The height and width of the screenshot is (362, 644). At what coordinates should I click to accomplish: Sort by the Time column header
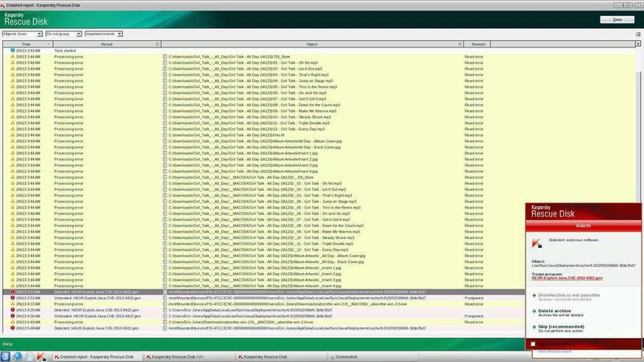click(x=27, y=44)
